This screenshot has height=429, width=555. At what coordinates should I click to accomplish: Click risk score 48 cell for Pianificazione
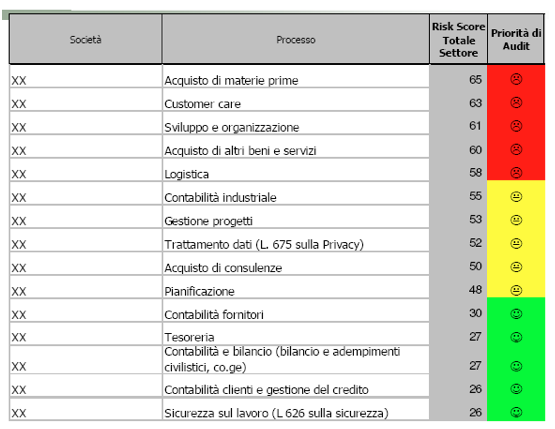click(x=458, y=287)
